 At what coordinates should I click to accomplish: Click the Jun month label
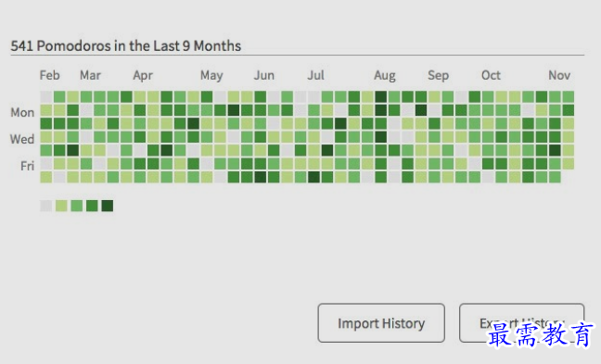(x=264, y=75)
